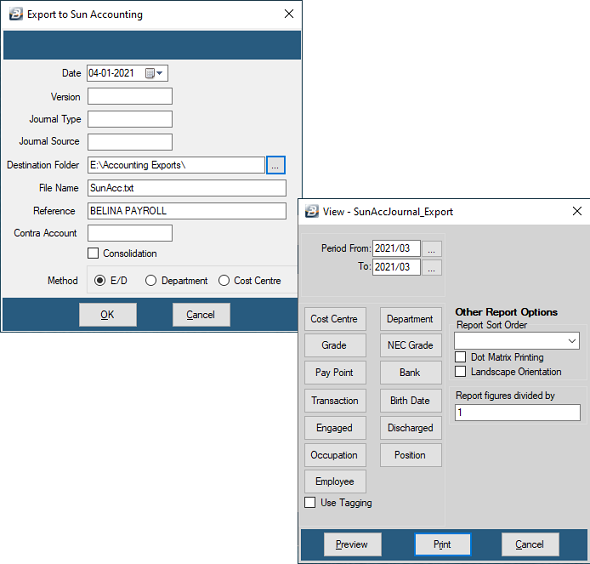
Task: Click the Destination Folder path field
Action: [x=176, y=165]
